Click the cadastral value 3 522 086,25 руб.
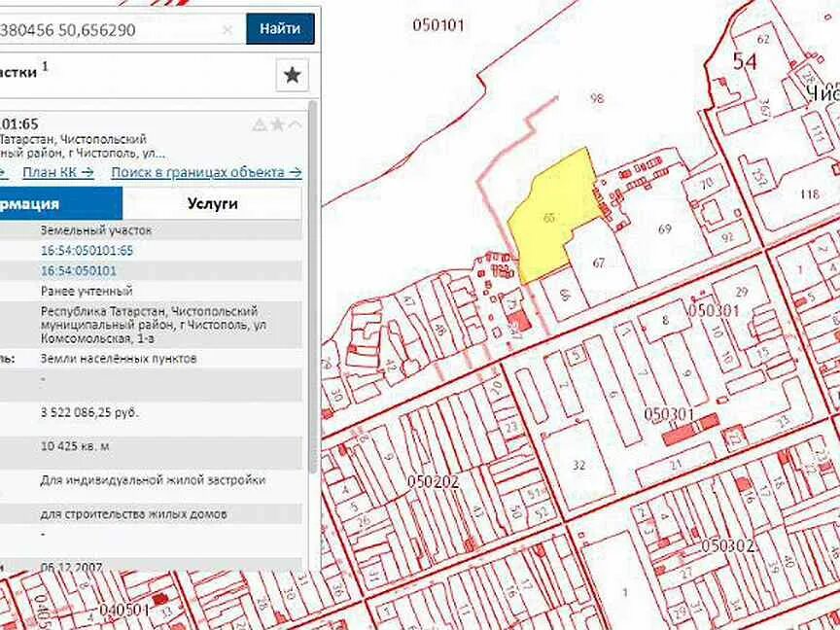This screenshot has width=840, height=630. click(89, 413)
